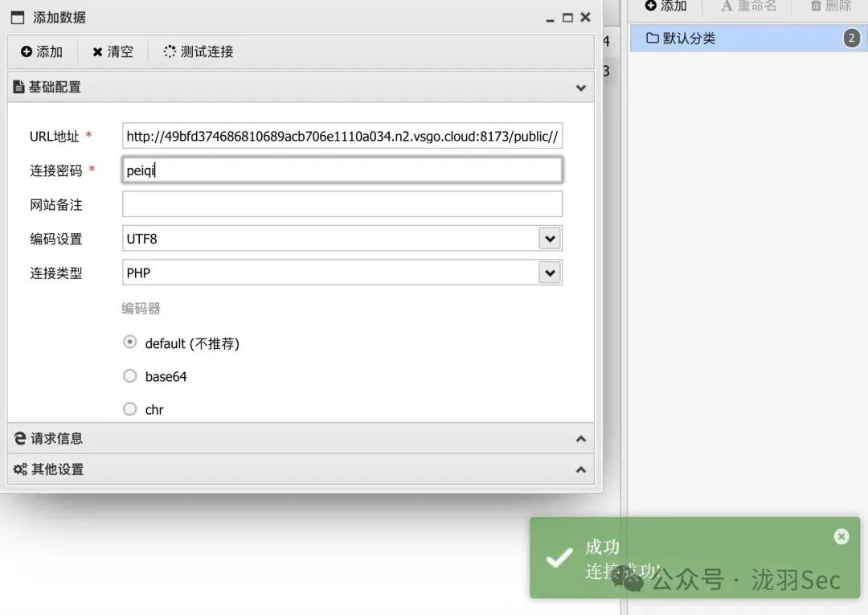Select the chr encoder radio button
The height and width of the screenshot is (615, 868).
[x=129, y=409]
